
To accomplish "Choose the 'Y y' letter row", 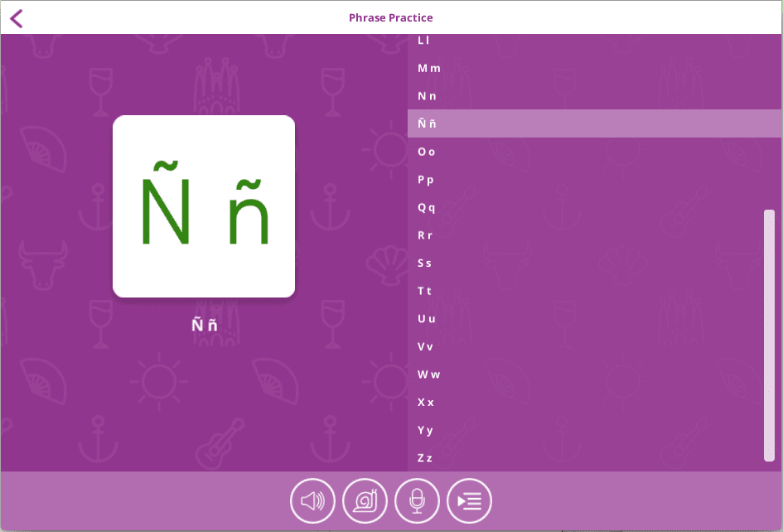I will pyautogui.click(x=594, y=430).
